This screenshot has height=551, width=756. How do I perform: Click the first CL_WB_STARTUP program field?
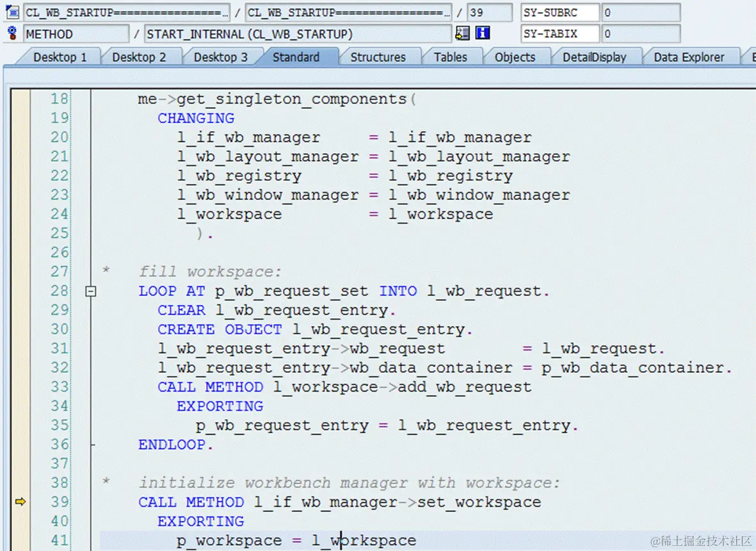coord(127,13)
